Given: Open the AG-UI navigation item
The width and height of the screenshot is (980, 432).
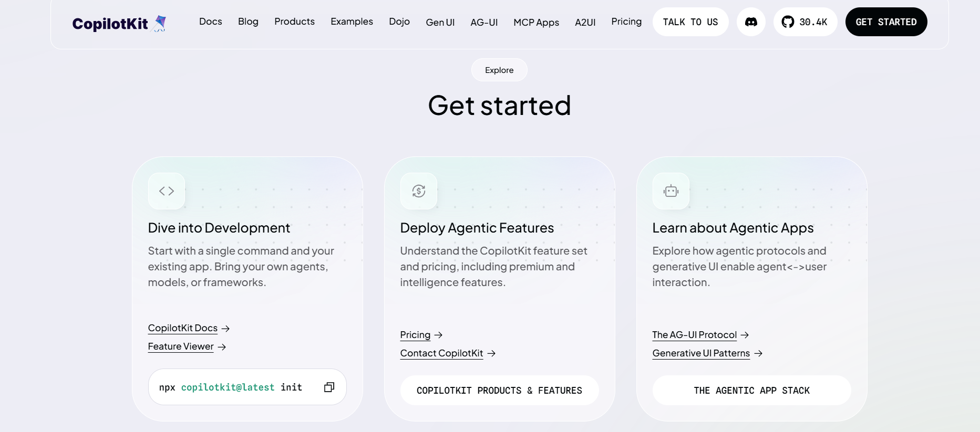Looking at the screenshot, I should pos(484,23).
